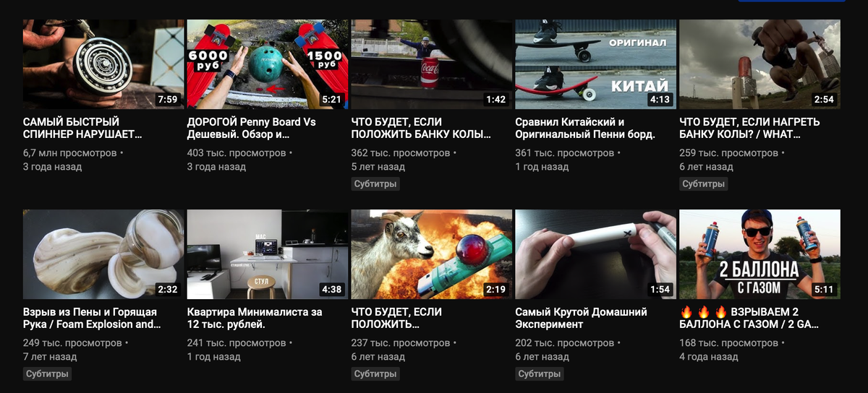Open the 2 БАЛЛОНА С ГАЗОМ thumbnail
The height and width of the screenshot is (393, 868).
coord(760,254)
